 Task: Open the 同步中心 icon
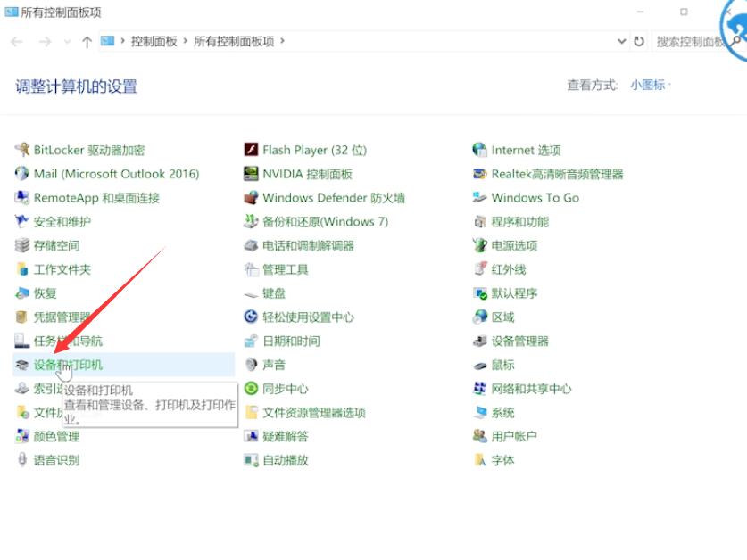251,389
